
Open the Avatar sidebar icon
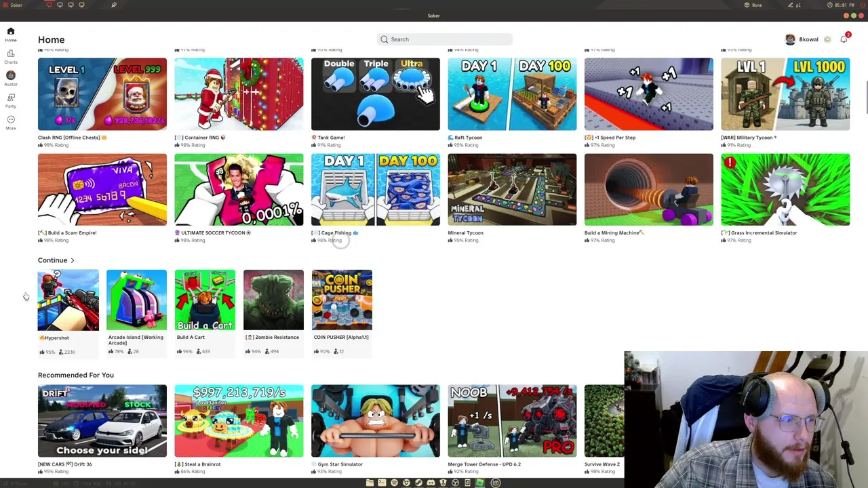tap(11, 75)
